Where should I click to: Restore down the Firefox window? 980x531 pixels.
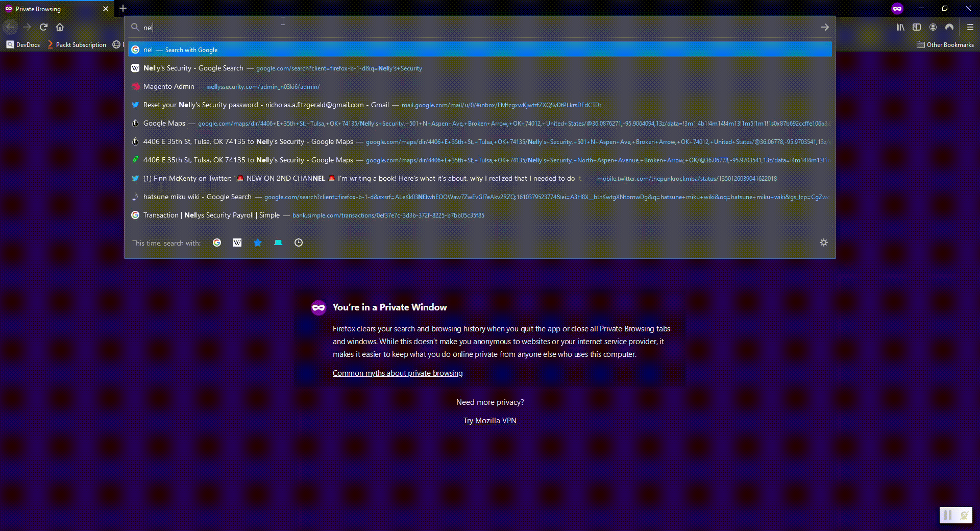click(945, 8)
